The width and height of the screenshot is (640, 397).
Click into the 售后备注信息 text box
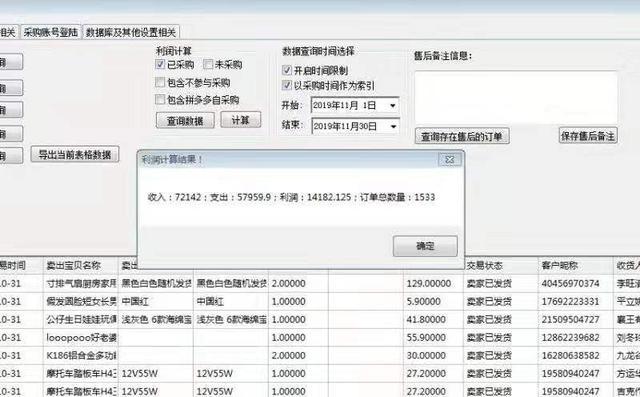point(516,98)
